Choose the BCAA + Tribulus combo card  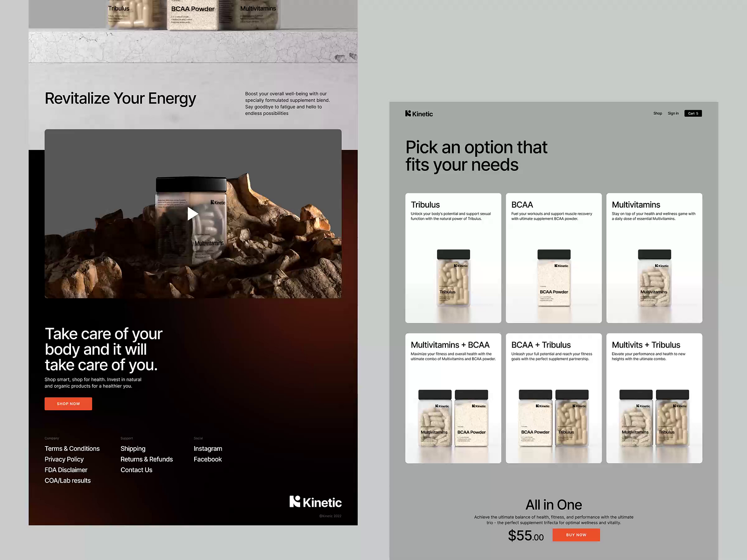[x=554, y=398]
